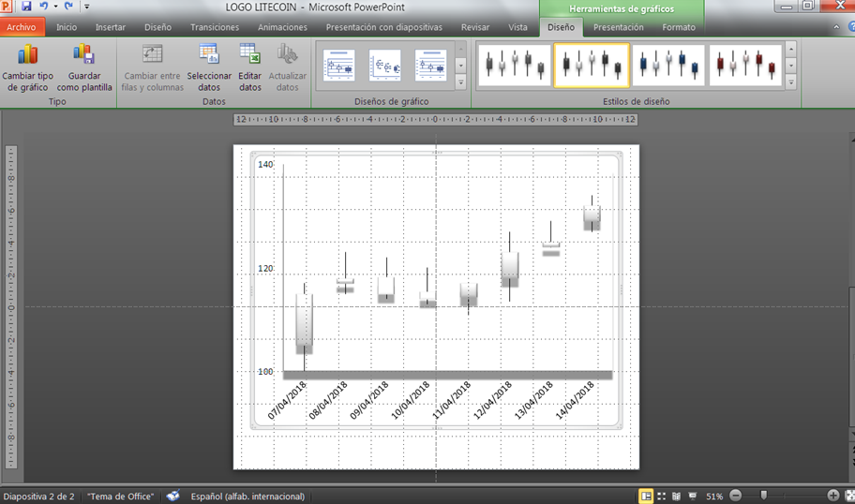
Task: Expand the Estilos de diseño gallery
Action: click(x=791, y=83)
